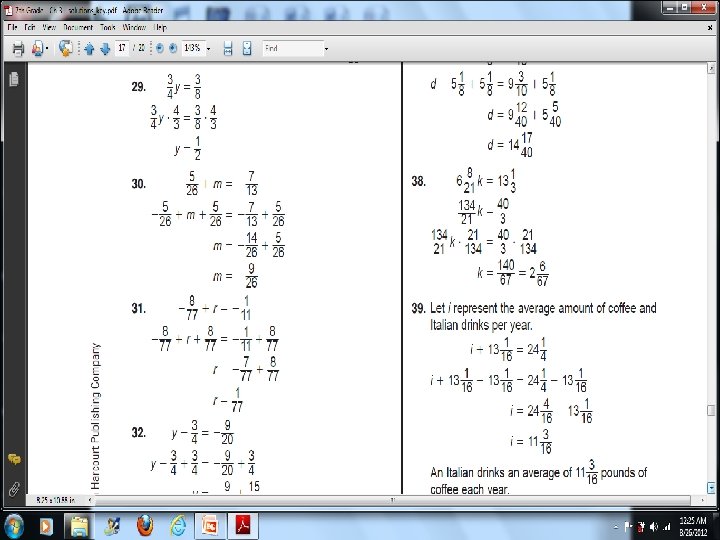Click the horizontal scrollbar left arrow
This screenshot has height=540, width=720.
pos(90,500)
